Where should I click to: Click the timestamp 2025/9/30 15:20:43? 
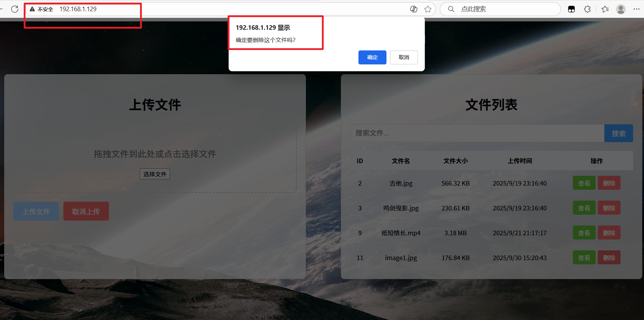coord(520,258)
